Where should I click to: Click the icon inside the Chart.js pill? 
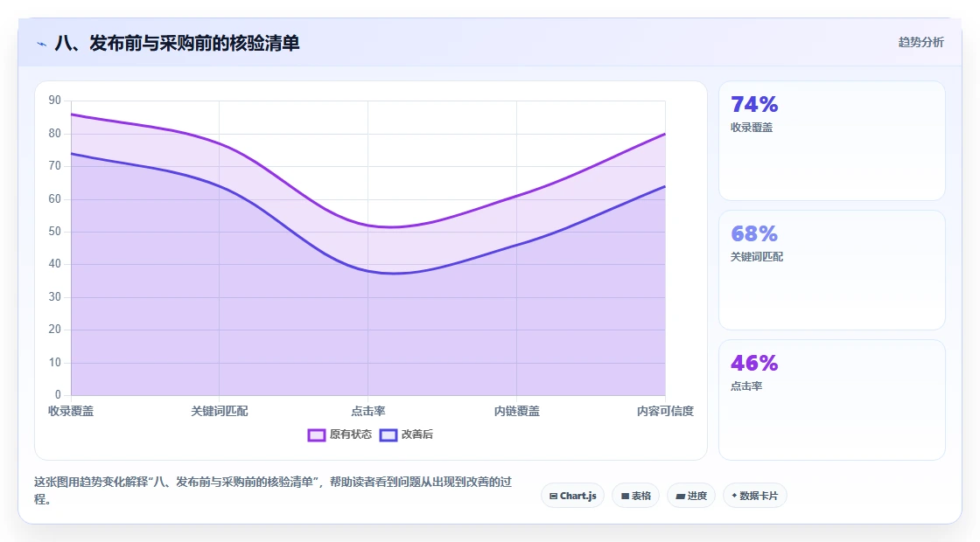553,497
